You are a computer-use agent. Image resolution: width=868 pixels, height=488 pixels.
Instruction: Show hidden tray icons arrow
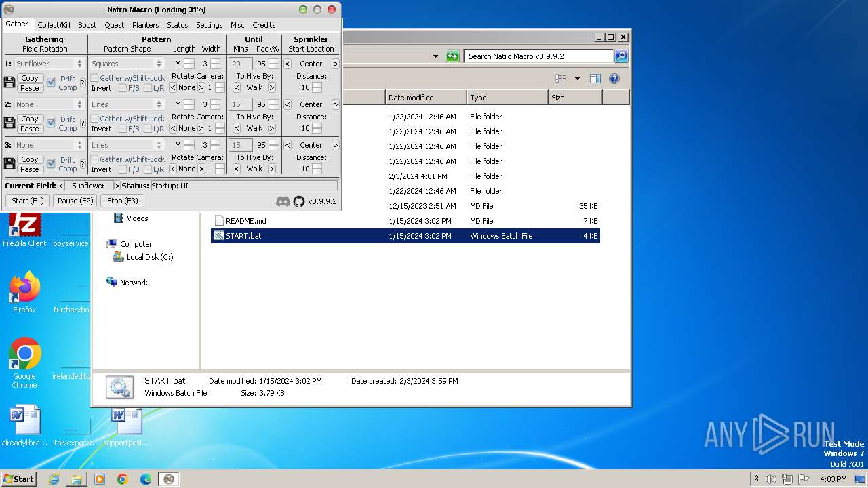pos(756,479)
